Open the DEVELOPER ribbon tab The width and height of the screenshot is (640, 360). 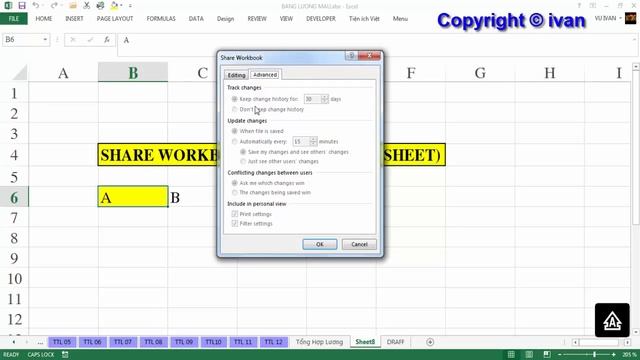pos(321,19)
